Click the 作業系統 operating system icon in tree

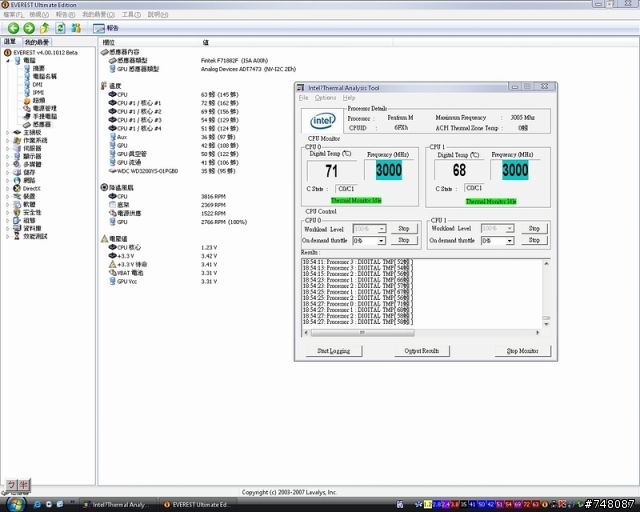pyautogui.click(x=17, y=140)
